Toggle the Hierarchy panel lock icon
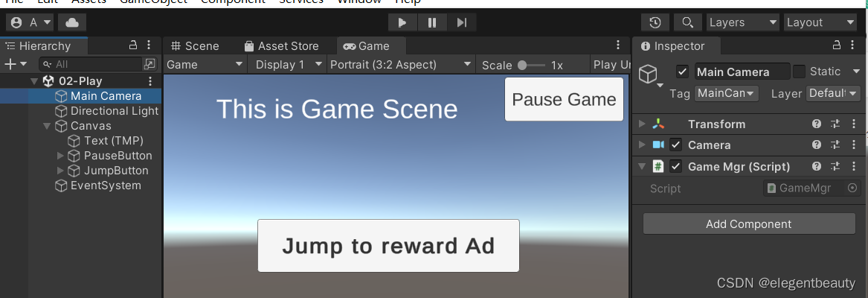 coord(133,45)
